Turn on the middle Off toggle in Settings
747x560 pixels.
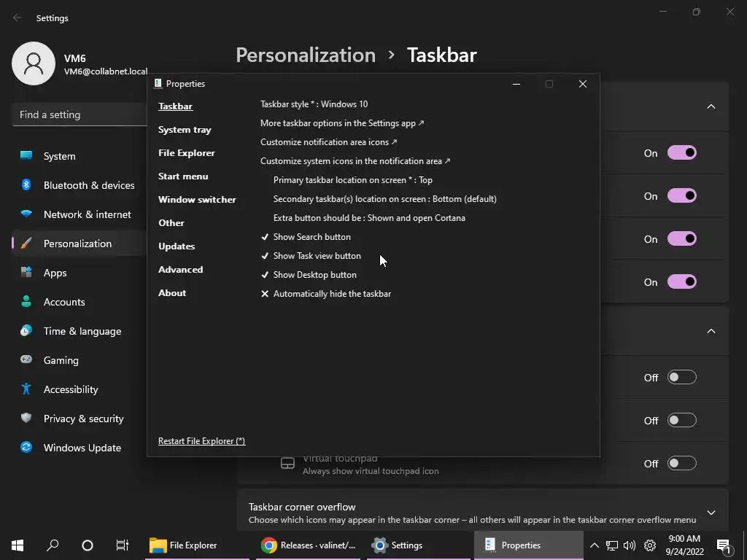682,420
